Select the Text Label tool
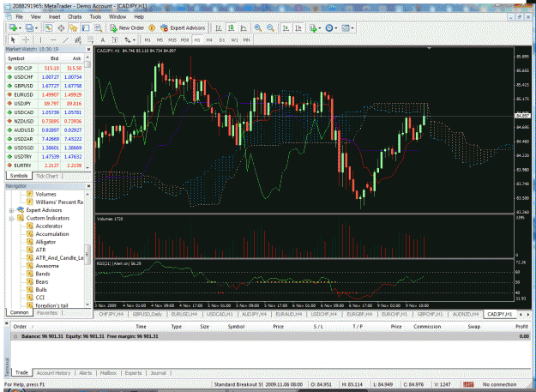Image resolution: width=536 pixels, height=392 pixels. click(x=115, y=40)
